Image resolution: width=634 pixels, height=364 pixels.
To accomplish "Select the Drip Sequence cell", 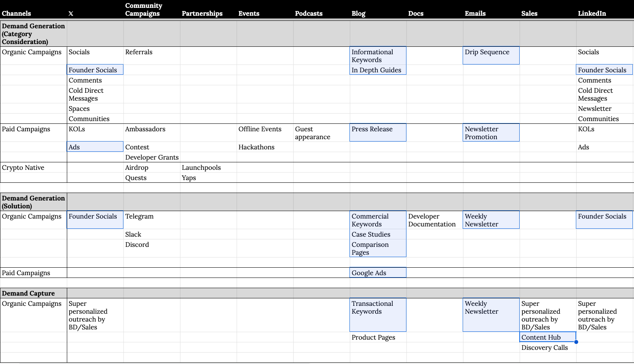I will coord(491,56).
